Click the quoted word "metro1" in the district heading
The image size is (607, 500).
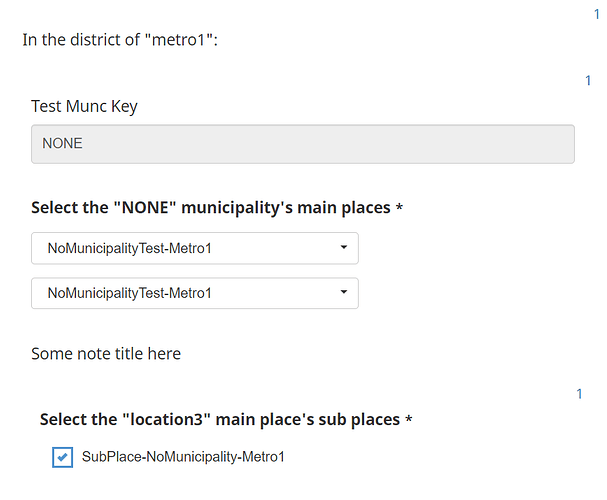180,41
